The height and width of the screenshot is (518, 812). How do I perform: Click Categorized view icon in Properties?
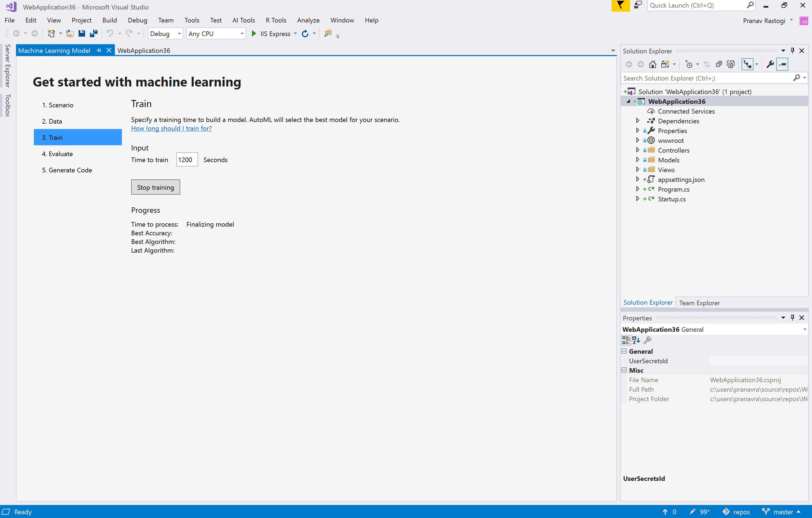coord(626,340)
